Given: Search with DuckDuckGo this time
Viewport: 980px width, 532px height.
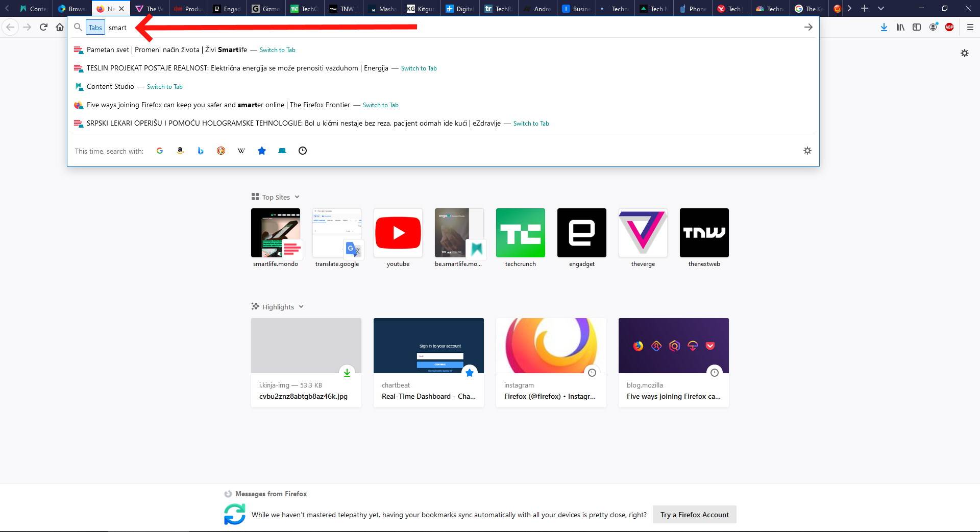Looking at the screenshot, I should click(220, 151).
